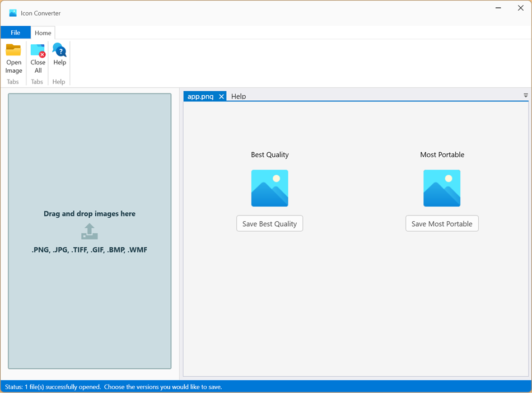Screen dimensions: 532x393
Task: Minimize the Icon Converter window
Action: pos(497,8)
